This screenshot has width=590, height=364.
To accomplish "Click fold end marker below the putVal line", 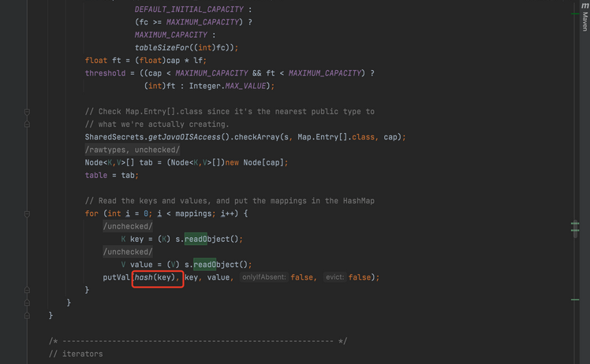I will coord(27,290).
